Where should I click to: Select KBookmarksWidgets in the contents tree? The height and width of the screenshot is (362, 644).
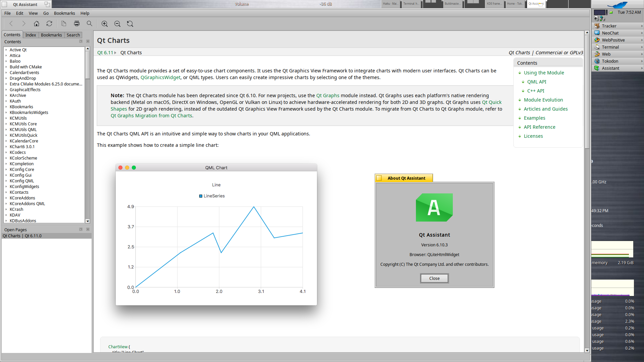29,113
